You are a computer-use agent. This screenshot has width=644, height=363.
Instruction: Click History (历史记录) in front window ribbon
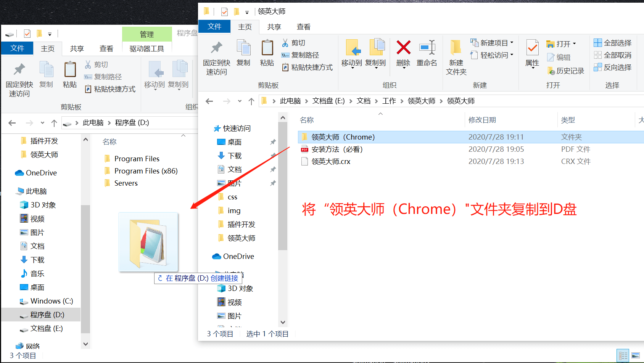coord(566,71)
